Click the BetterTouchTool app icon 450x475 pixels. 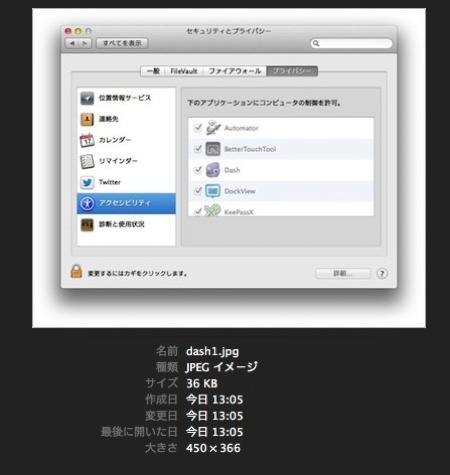[213, 149]
